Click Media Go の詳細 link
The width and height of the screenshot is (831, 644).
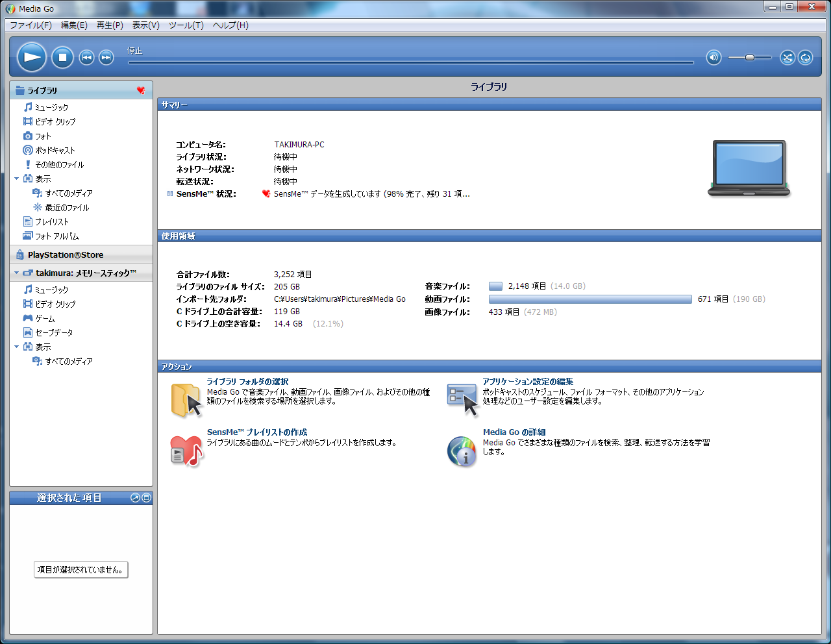click(x=514, y=432)
